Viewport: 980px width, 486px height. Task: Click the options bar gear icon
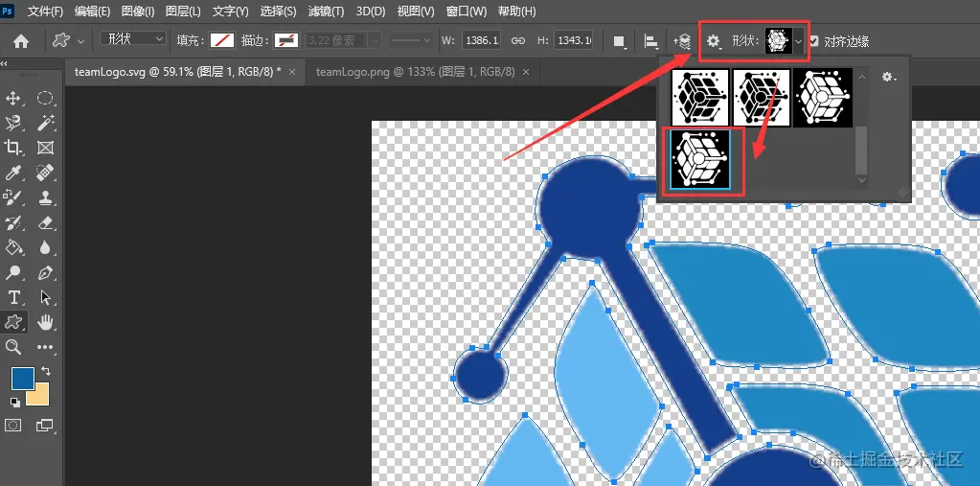click(714, 41)
